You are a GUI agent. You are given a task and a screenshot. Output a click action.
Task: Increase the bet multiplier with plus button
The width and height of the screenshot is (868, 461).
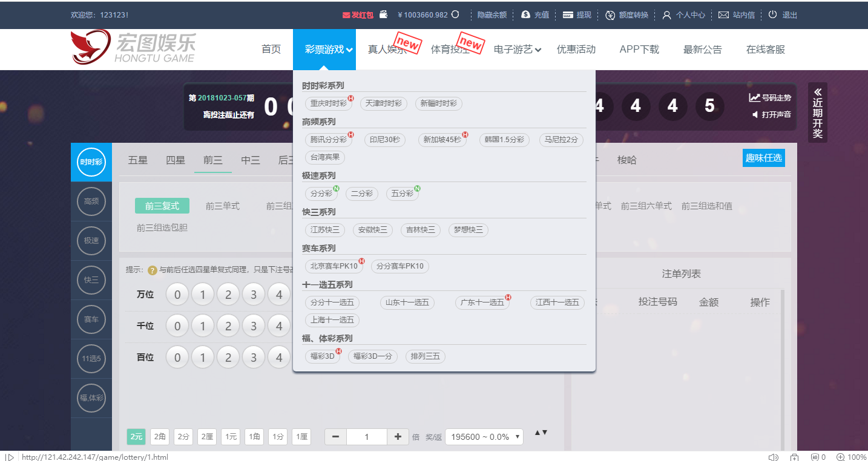tap(398, 437)
